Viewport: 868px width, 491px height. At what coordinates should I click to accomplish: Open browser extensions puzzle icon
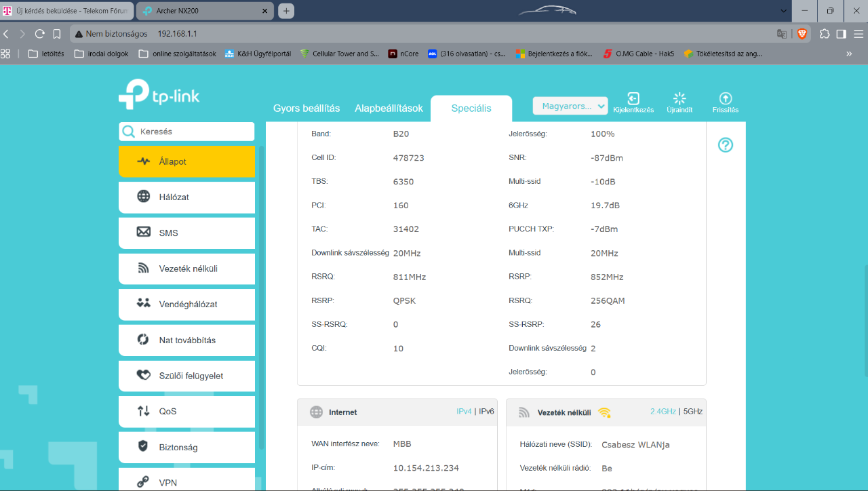pyautogui.click(x=825, y=33)
